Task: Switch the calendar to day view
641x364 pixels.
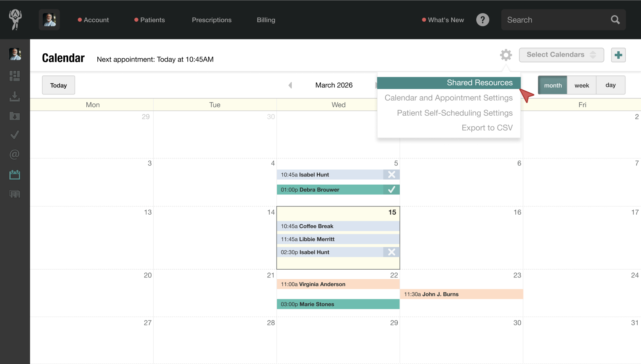Action: pyautogui.click(x=611, y=85)
